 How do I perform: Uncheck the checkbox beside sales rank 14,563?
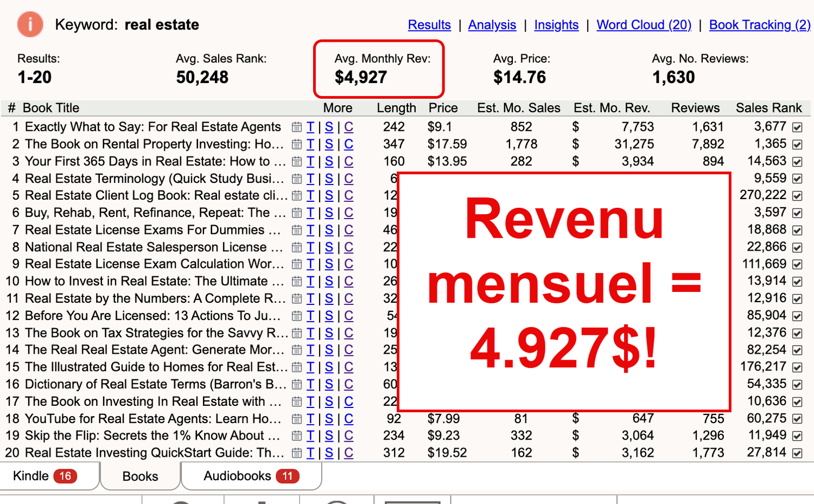797,162
